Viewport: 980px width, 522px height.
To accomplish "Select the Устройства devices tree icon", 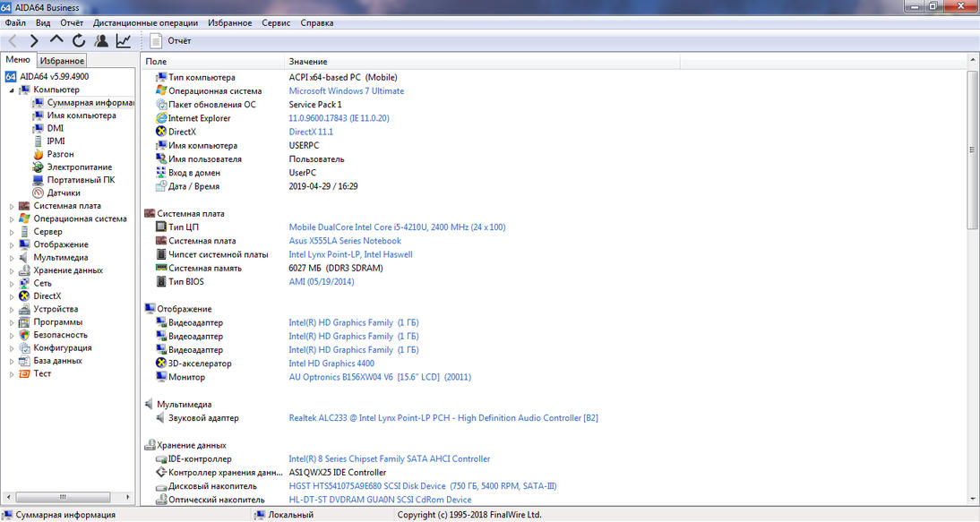I will [x=24, y=309].
